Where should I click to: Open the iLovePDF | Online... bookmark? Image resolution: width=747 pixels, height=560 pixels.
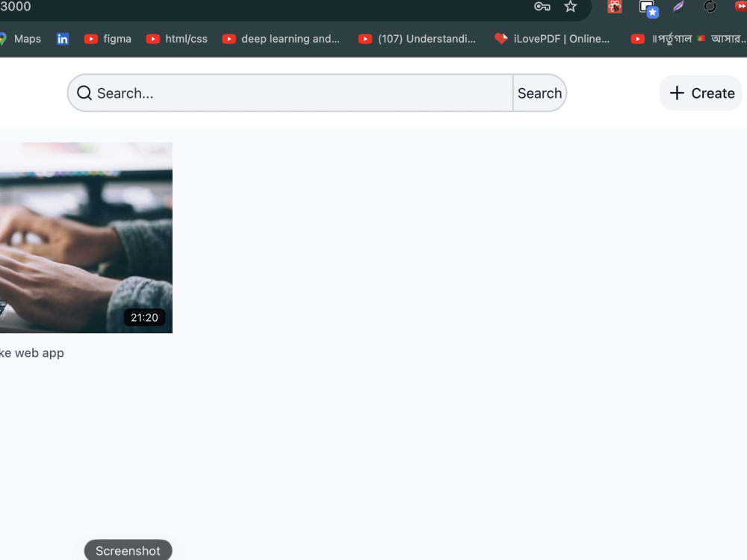(552, 39)
